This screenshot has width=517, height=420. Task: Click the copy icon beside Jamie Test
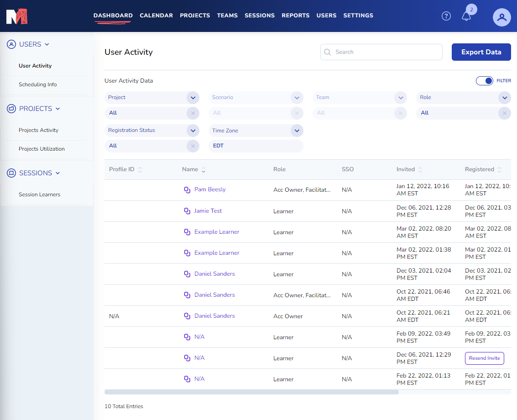[x=187, y=211]
